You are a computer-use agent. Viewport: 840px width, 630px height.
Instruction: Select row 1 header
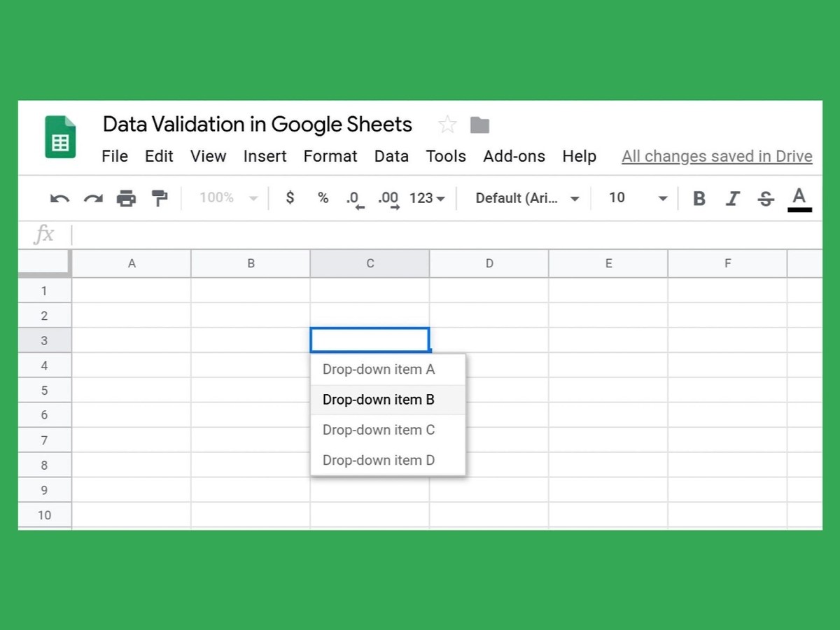tap(44, 290)
